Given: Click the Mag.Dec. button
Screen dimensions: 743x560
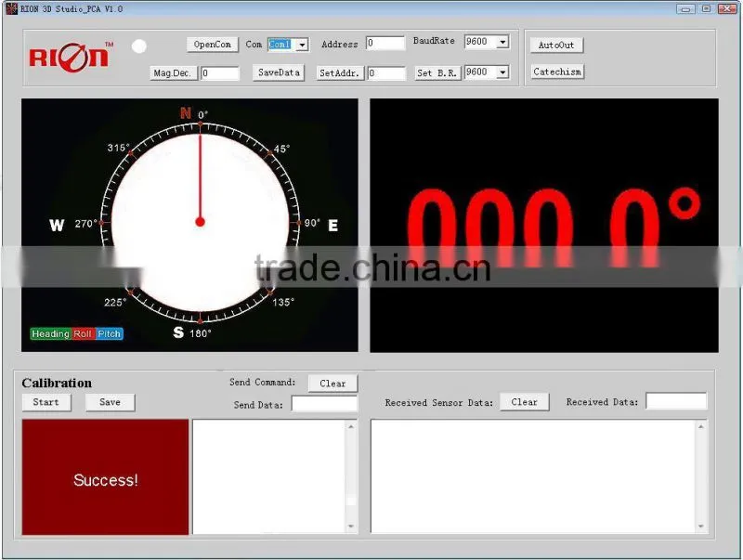Looking at the screenshot, I should pos(173,73).
